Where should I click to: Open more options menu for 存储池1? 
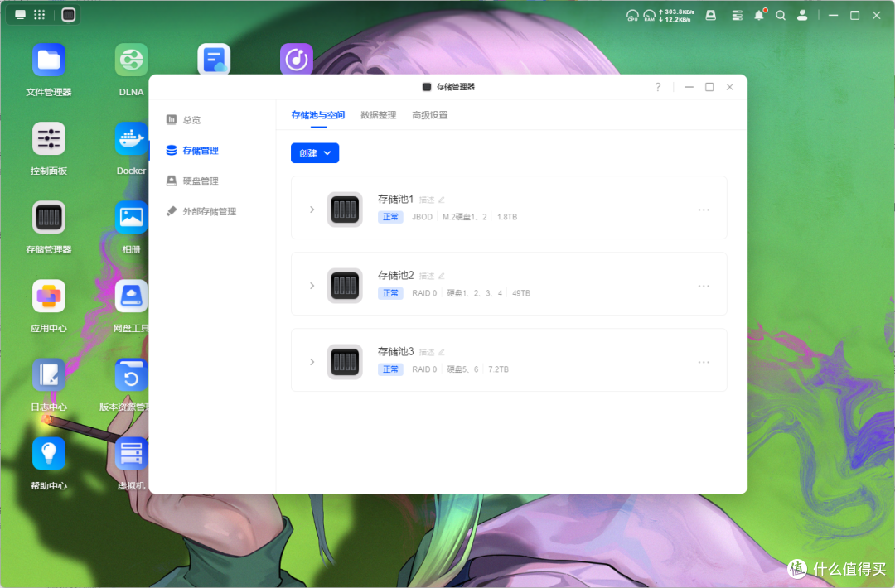[704, 210]
